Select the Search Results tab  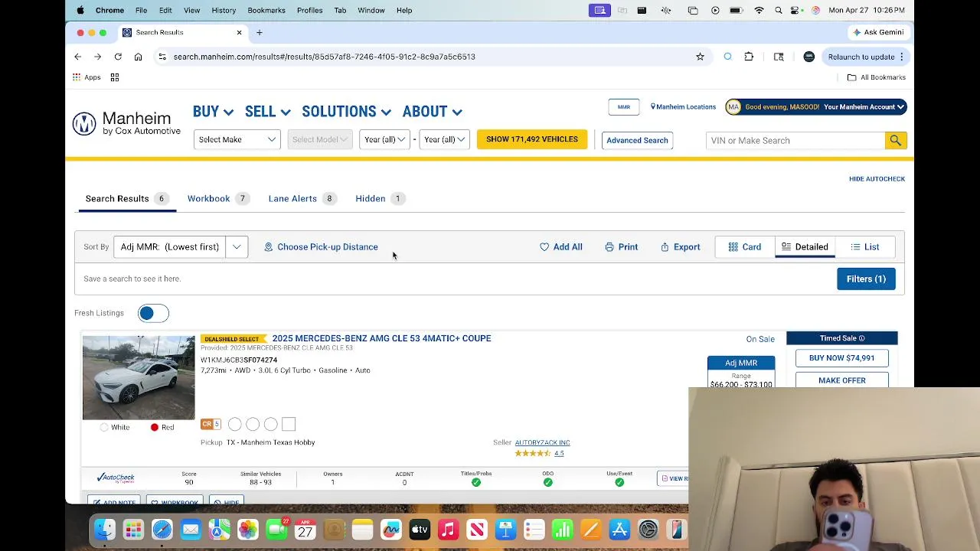pyautogui.click(x=127, y=199)
